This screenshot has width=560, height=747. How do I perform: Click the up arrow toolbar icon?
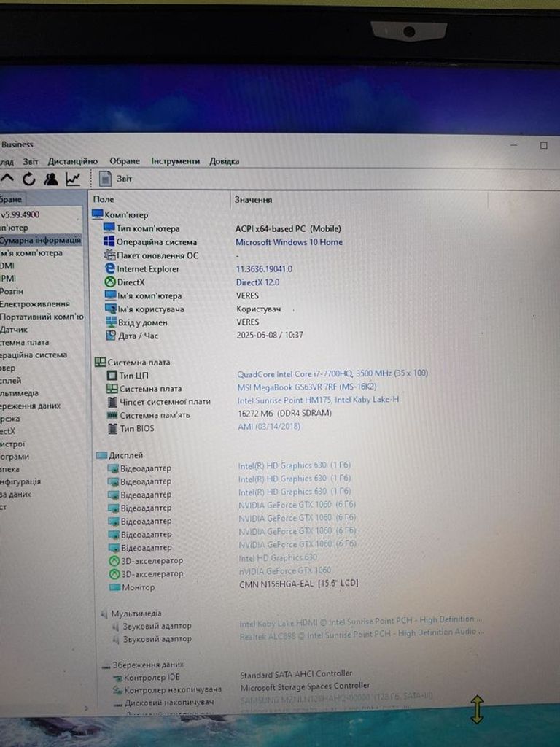point(7,179)
